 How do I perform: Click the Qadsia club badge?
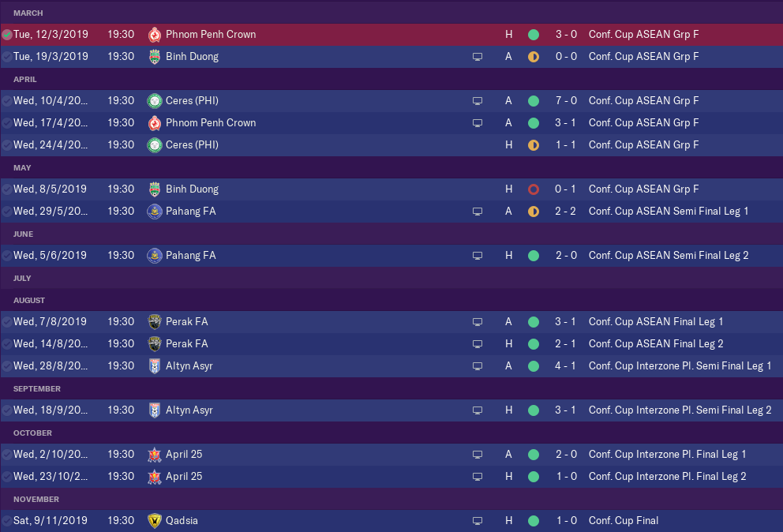point(155,521)
